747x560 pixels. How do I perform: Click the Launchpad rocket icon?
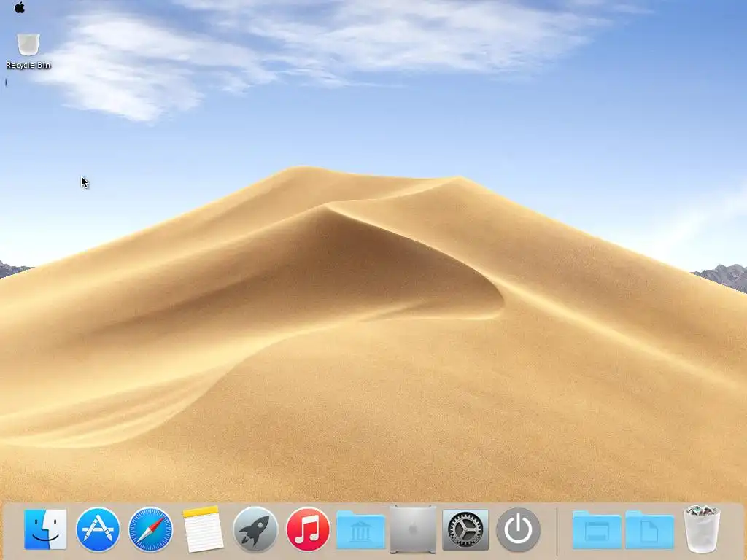tap(255, 529)
